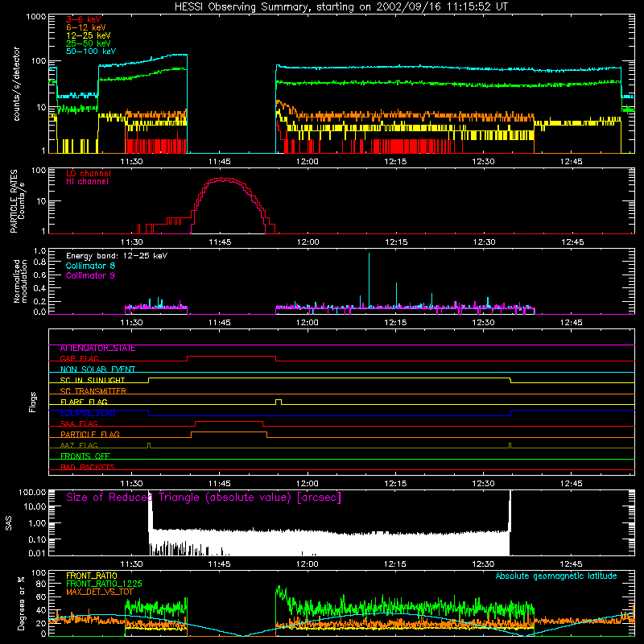
Task: Select the HI channel legend label
Action: click(x=87, y=182)
